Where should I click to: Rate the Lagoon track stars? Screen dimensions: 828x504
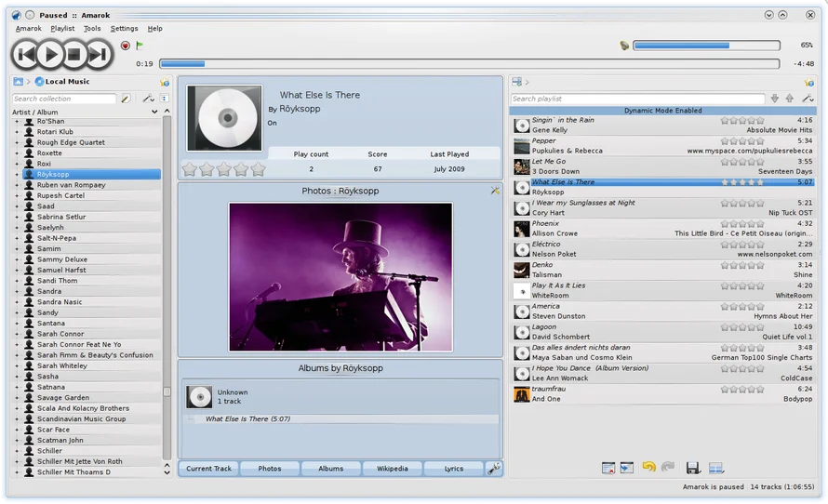pos(742,327)
